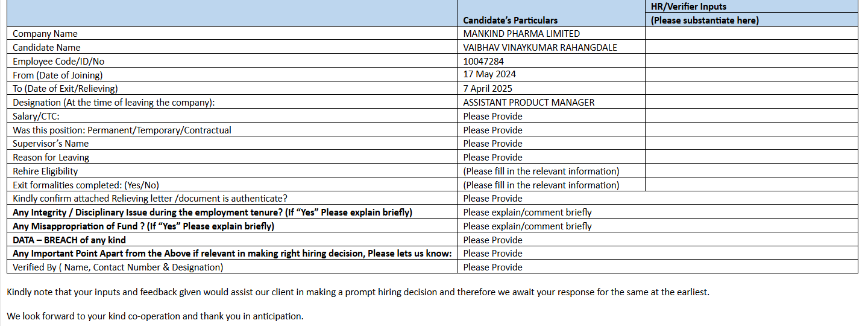Click the relieving date 7 April 2025
Screen dimensions: 868x326
[488, 89]
